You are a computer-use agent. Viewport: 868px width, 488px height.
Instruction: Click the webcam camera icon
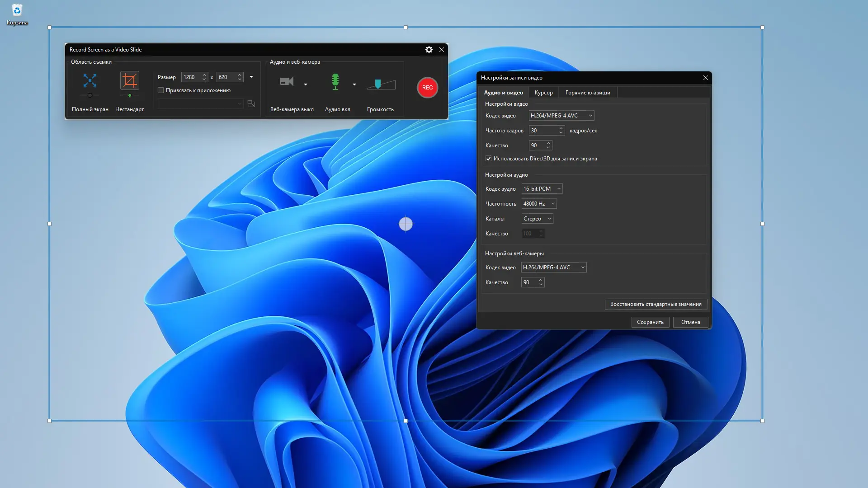click(x=287, y=82)
